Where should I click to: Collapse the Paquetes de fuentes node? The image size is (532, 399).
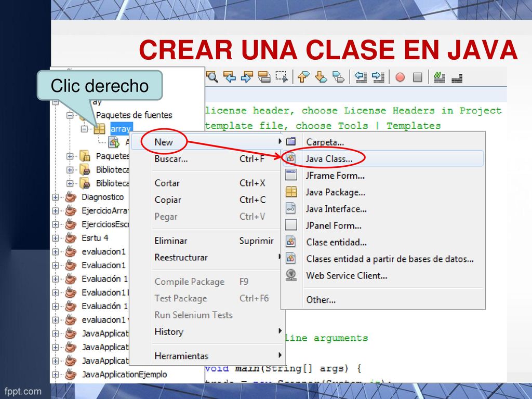click(x=70, y=115)
